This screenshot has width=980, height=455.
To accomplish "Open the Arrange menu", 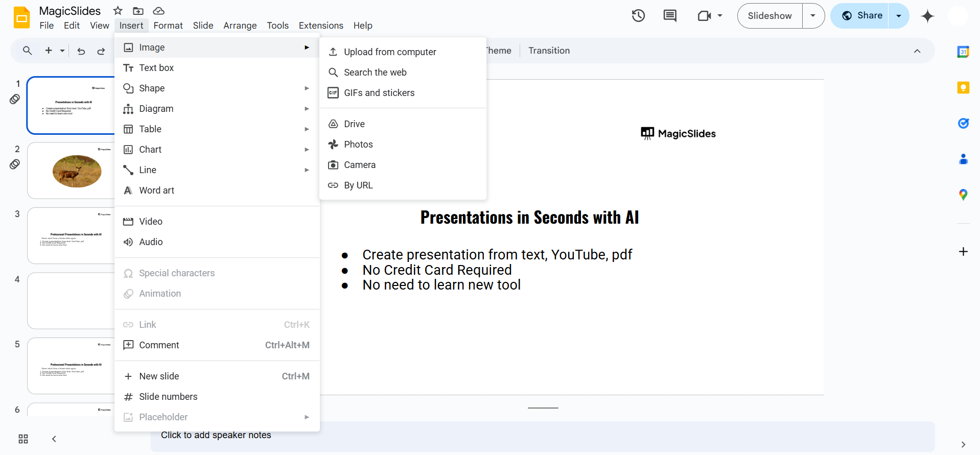I will coord(240,26).
